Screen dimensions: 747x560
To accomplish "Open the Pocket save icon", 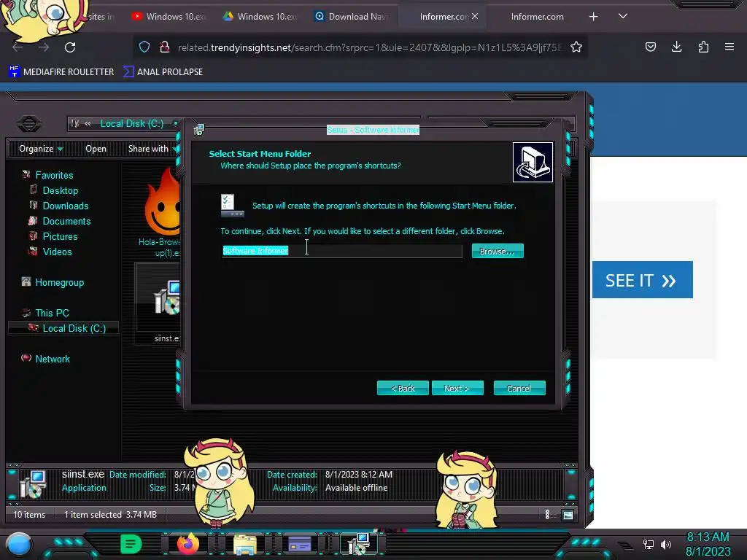I will (x=650, y=47).
